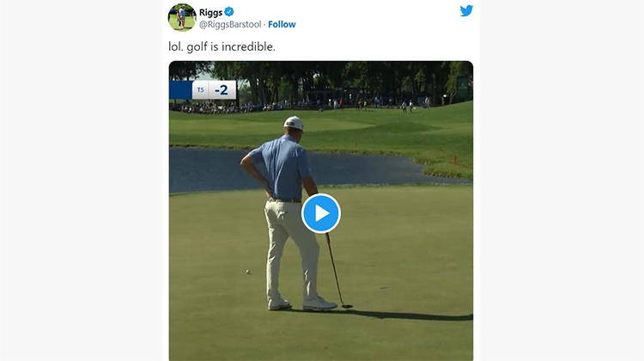Open the @RiggsBarstool handle link

click(230, 24)
